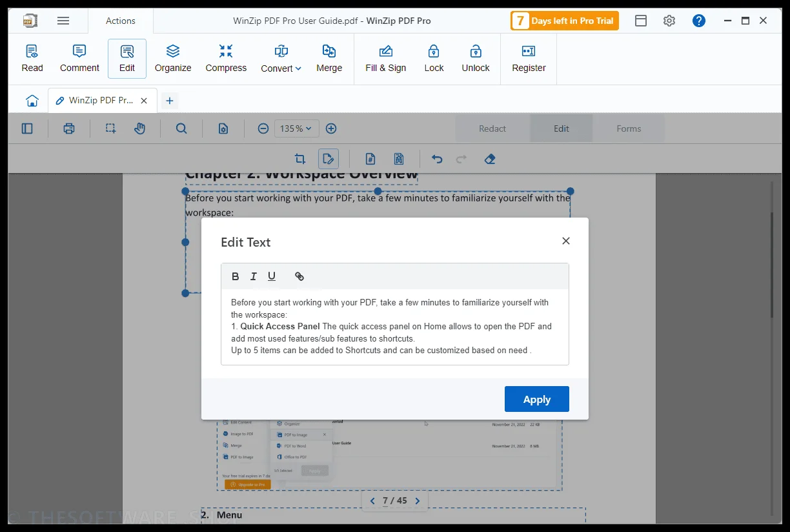Open the Lock tool

[x=434, y=59]
